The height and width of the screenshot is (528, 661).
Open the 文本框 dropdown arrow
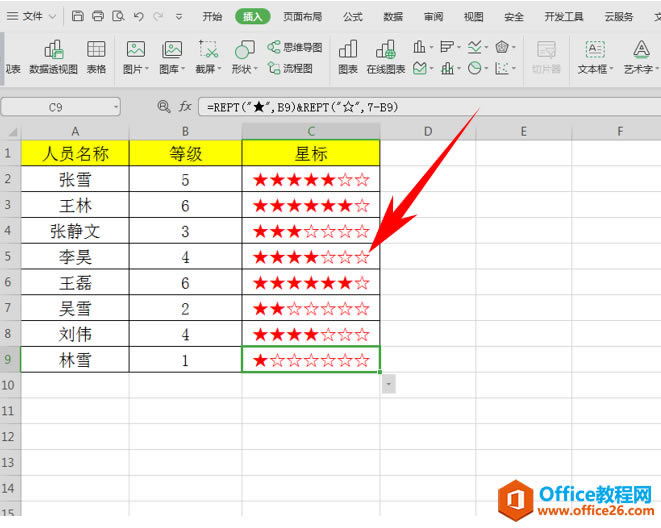pos(611,69)
